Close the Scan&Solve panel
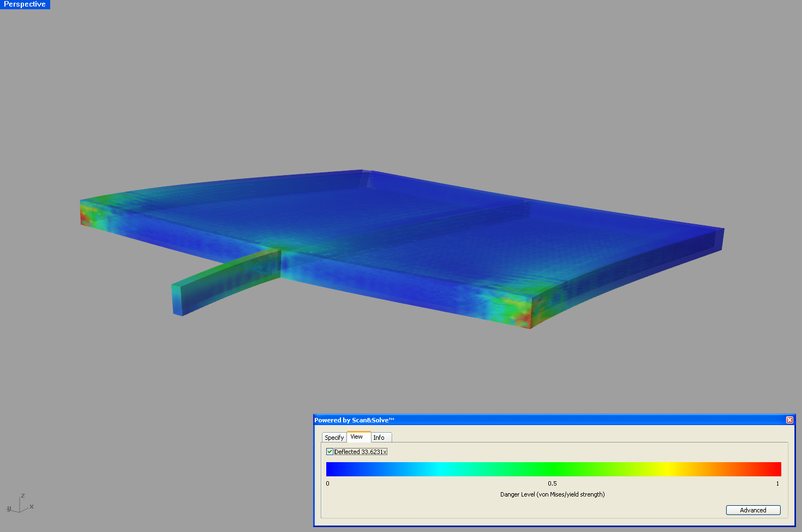This screenshot has width=802, height=532. tap(789, 420)
